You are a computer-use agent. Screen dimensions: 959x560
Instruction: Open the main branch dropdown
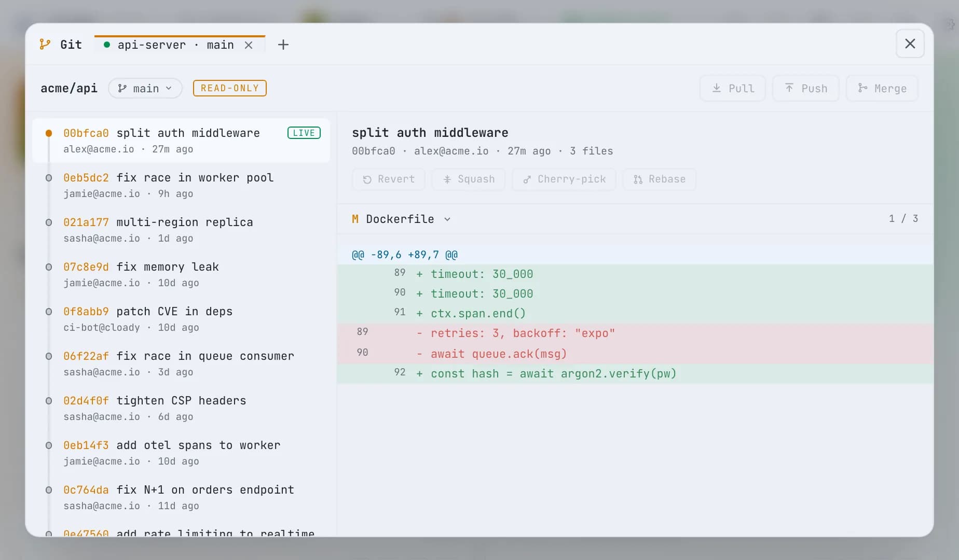point(145,88)
